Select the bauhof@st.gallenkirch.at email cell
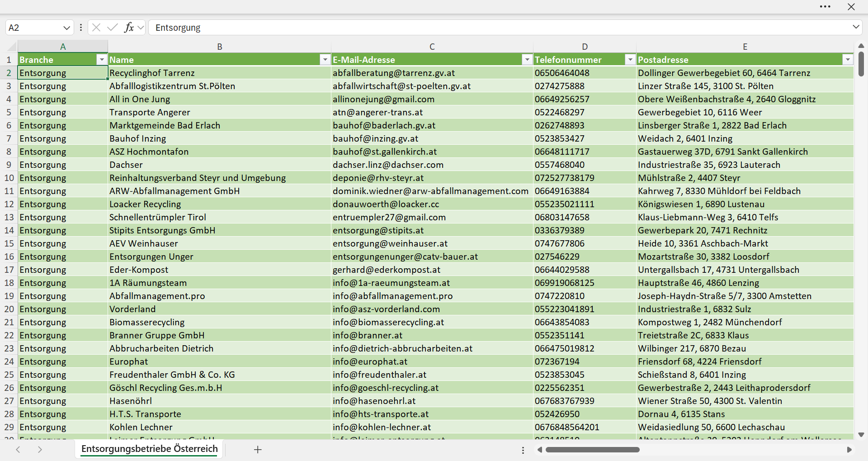 pyautogui.click(x=432, y=152)
